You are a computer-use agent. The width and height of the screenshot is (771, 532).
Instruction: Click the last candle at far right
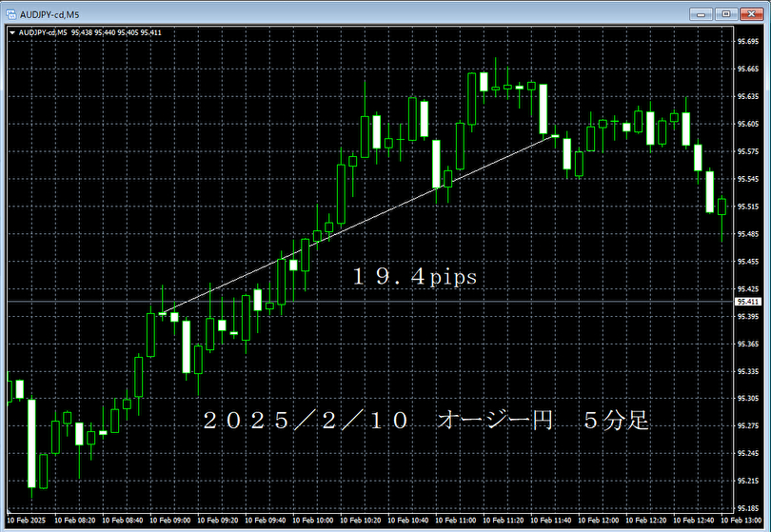click(x=722, y=207)
